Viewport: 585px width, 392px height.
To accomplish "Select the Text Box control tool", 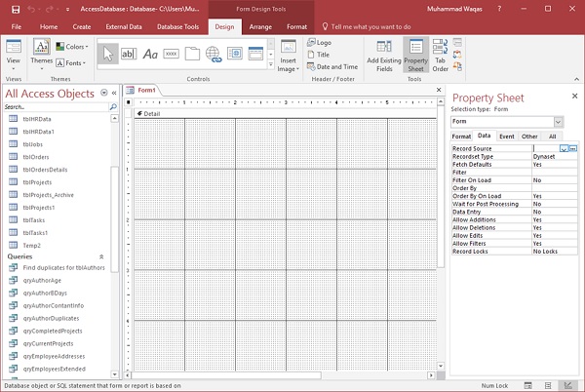I will tap(130, 54).
